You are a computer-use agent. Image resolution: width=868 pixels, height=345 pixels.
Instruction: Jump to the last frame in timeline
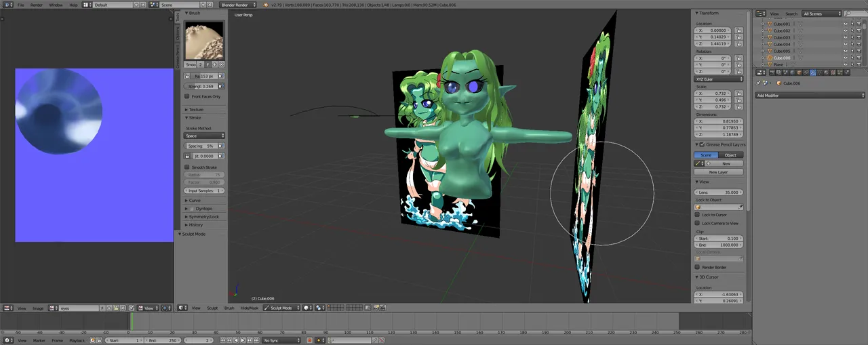point(256,340)
